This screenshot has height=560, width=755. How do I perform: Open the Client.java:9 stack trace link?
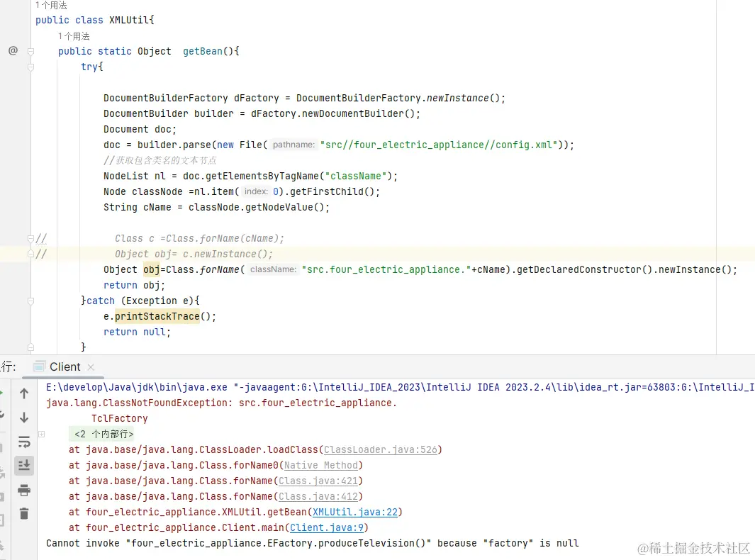[x=327, y=527]
